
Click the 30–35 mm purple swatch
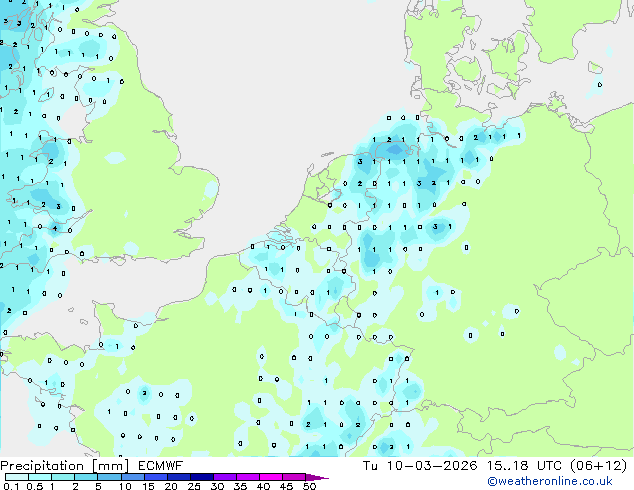click(225, 477)
